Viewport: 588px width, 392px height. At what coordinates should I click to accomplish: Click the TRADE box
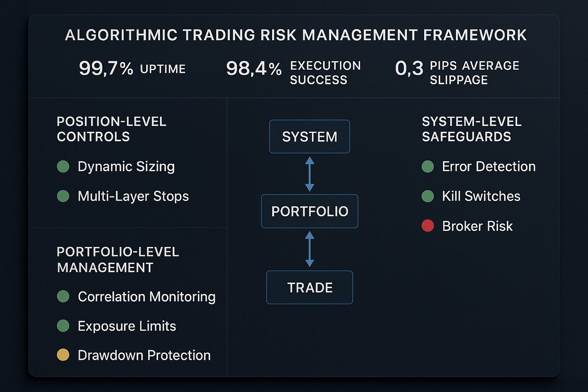[x=310, y=287]
